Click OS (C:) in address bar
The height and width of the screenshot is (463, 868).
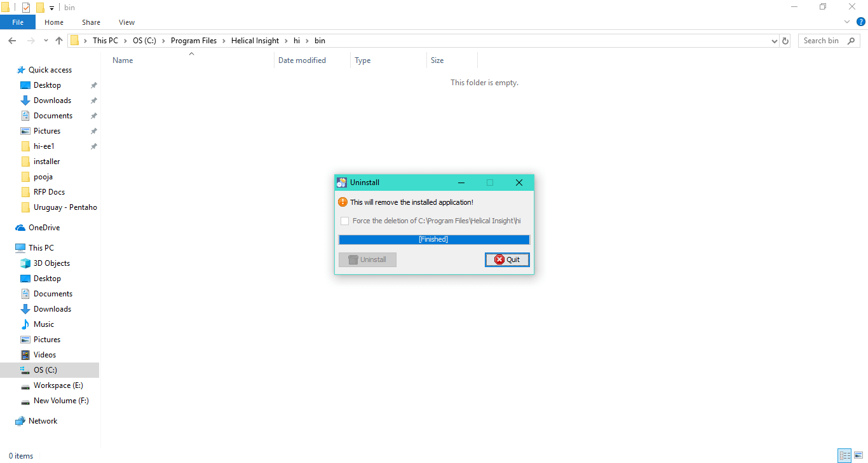pos(144,41)
